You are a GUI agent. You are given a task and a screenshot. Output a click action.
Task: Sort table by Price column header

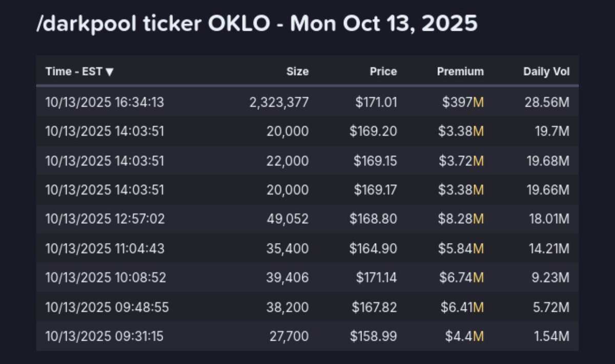(x=383, y=72)
